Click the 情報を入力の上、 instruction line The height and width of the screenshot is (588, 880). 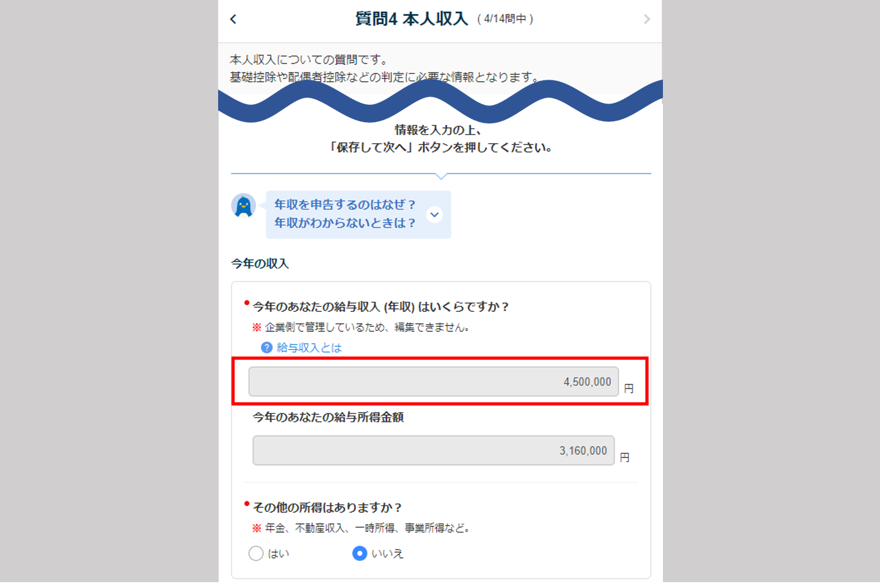point(438,130)
